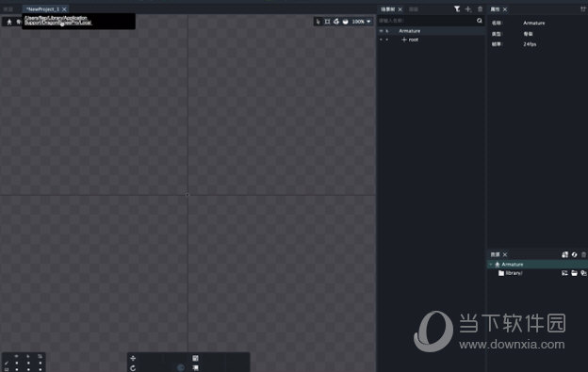Click the open-folder icon on the library/ row
Viewport: 588px width, 372px height.
click(575, 273)
